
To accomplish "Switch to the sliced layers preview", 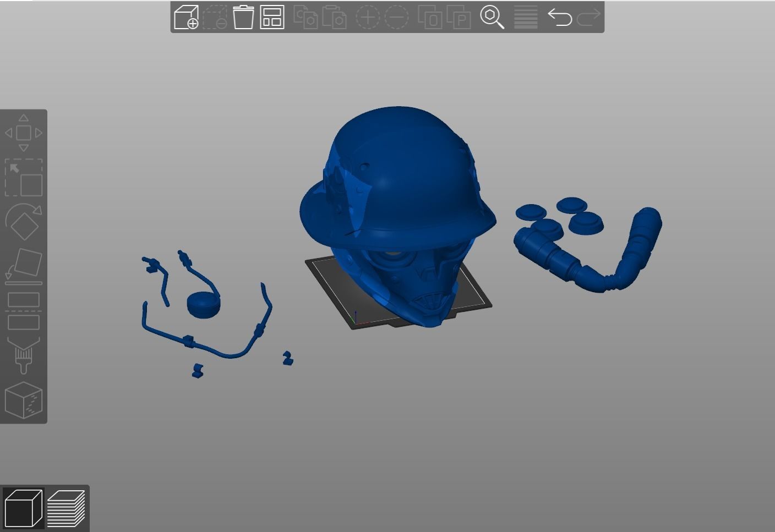I will (x=66, y=508).
